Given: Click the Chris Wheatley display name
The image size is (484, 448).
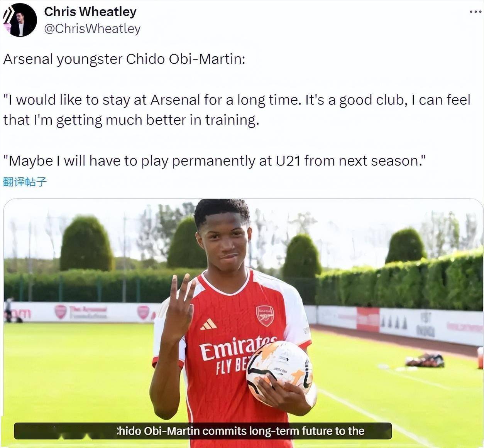Looking at the screenshot, I should tap(90, 12).
